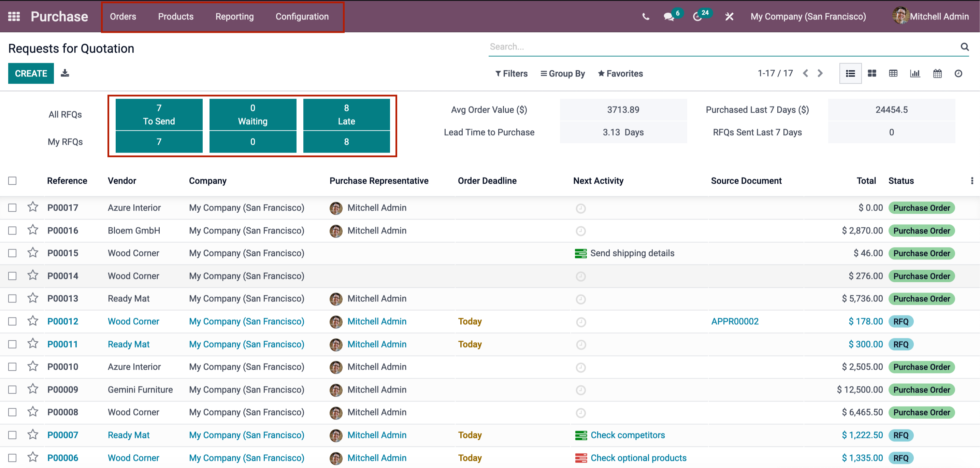Switch to activity view

pos(958,73)
